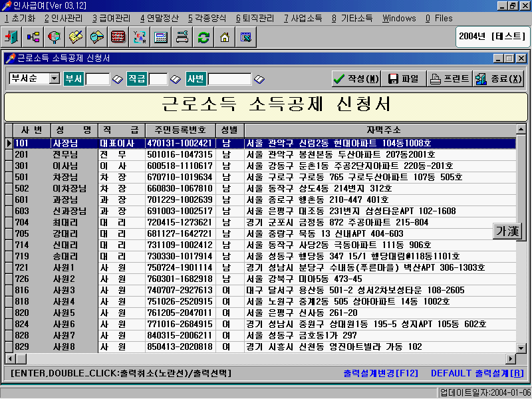Viewport: 532px width, 399px height.
Task: Click the exit door toolbar icon
Action: click(x=13, y=37)
